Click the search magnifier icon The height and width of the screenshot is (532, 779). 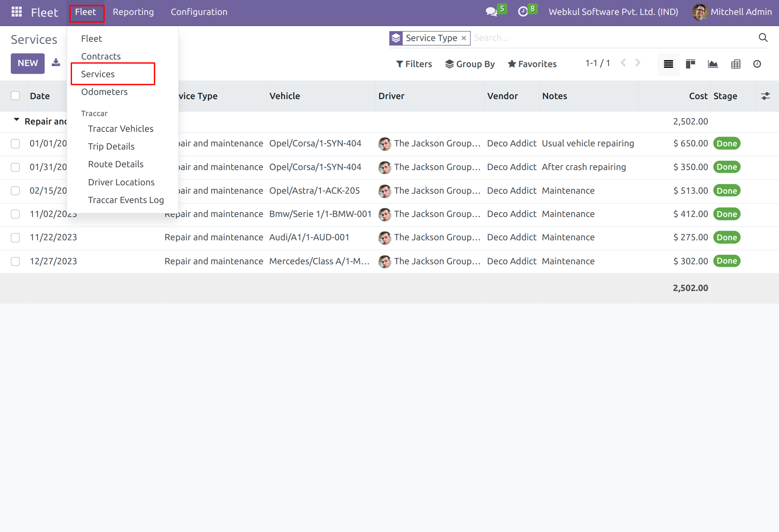pos(763,38)
